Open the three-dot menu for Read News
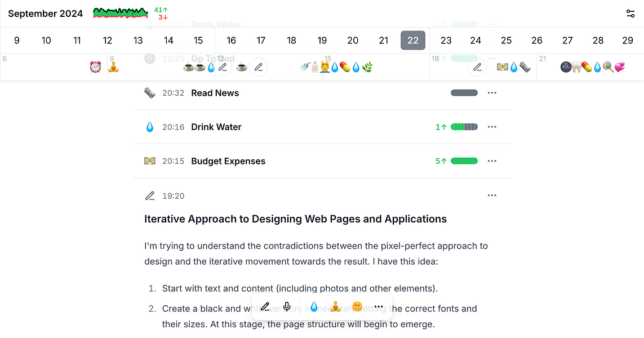644x338 pixels. pos(492,93)
